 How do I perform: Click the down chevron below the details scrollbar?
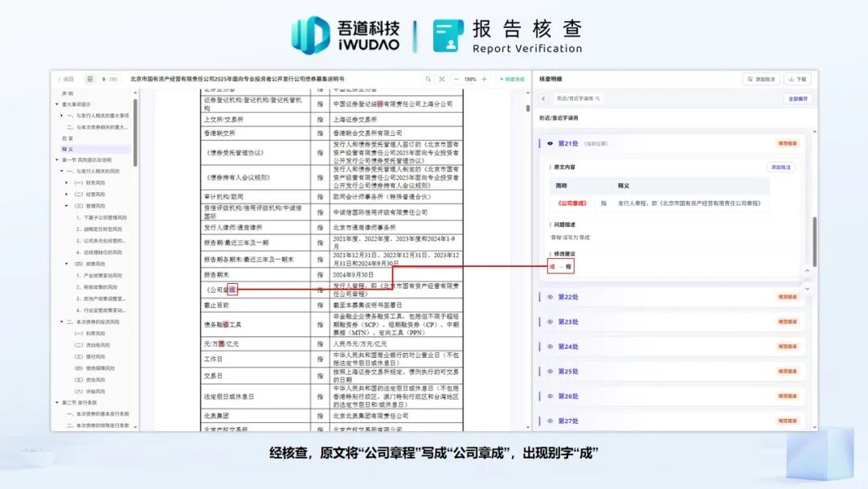tap(807, 289)
